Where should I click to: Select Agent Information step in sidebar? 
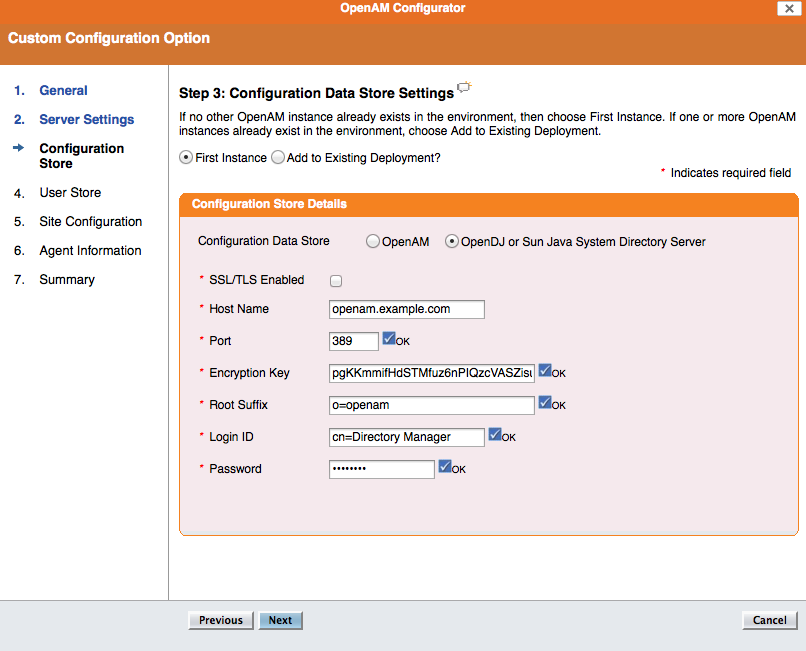(90, 250)
